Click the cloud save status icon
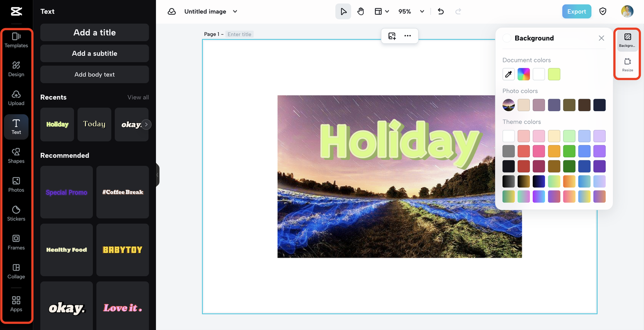 [x=172, y=12]
